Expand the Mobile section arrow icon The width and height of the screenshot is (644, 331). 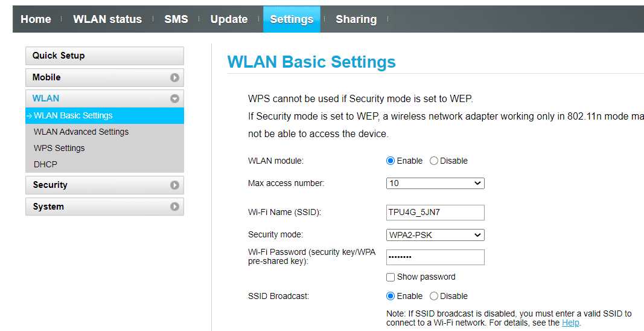[x=174, y=77]
